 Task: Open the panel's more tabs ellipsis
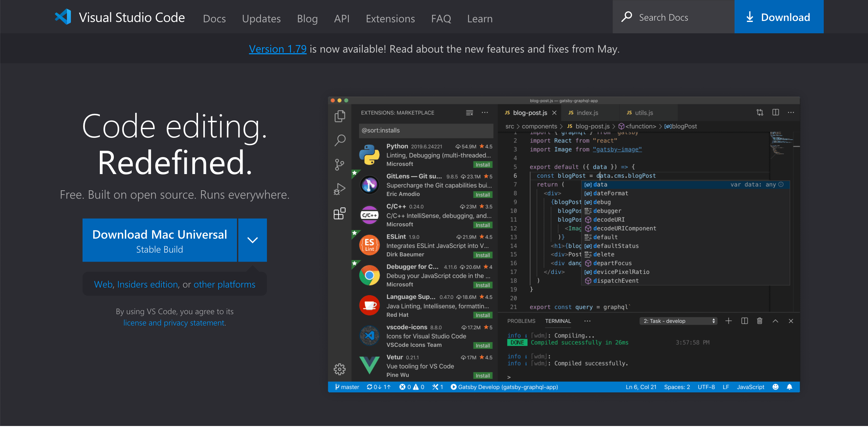pyautogui.click(x=587, y=321)
